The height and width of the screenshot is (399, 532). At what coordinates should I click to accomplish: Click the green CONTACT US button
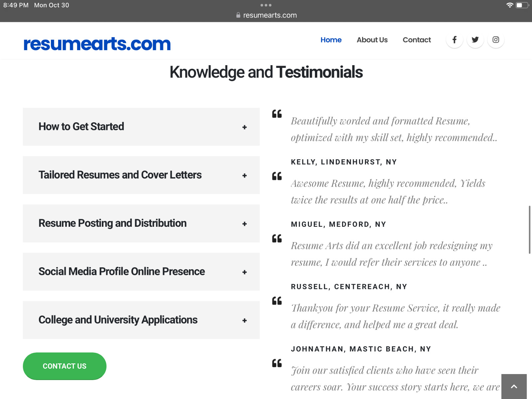point(65,366)
